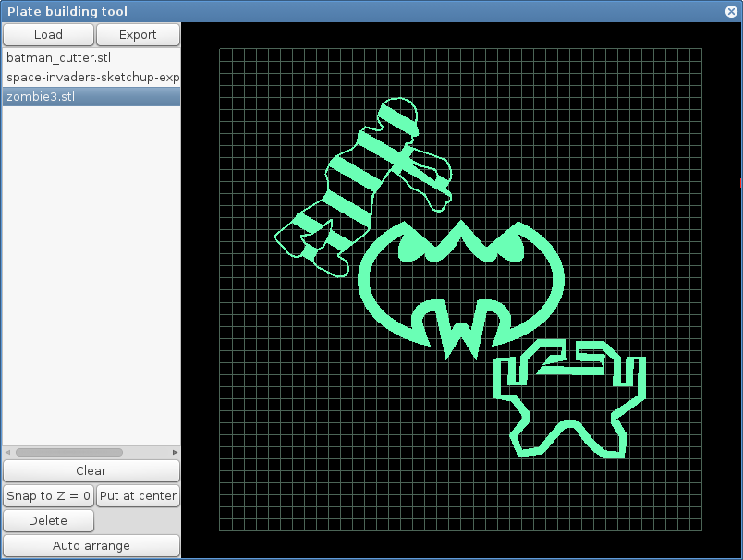The width and height of the screenshot is (743, 560).
Task: Click the file list's right scroll arrow
Action: (x=176, y=452)
